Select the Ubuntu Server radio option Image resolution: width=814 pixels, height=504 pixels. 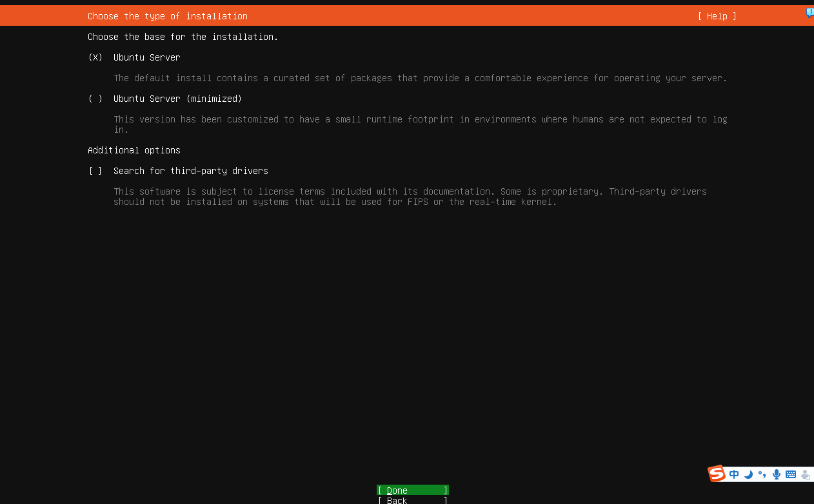(x=95, y=57)
